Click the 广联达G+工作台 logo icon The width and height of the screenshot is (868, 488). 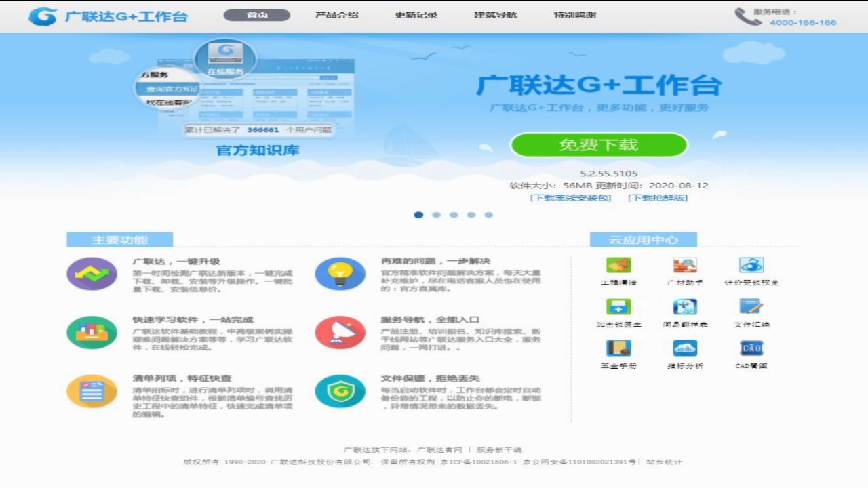pyautogui.click(x=43, y=16)
